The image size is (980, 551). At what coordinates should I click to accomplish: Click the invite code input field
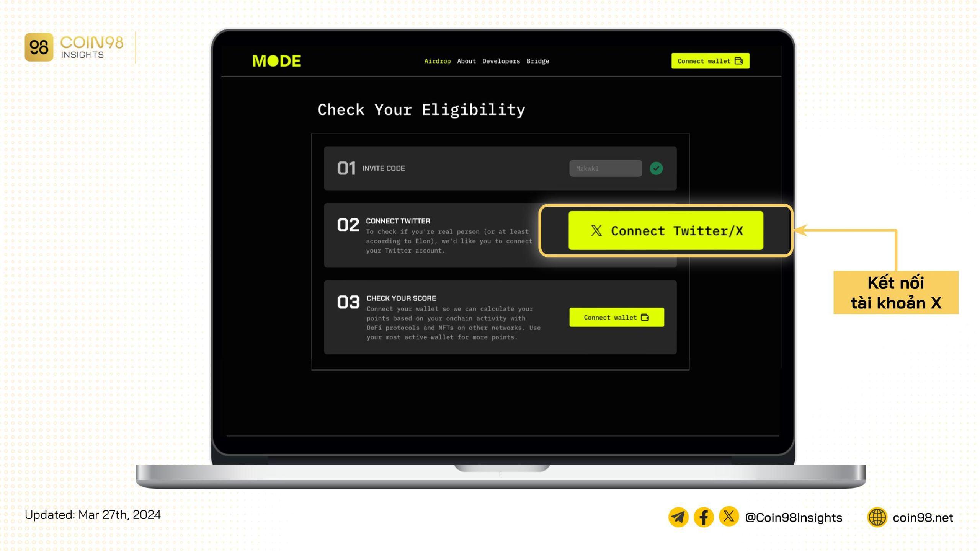click(605, 168)
